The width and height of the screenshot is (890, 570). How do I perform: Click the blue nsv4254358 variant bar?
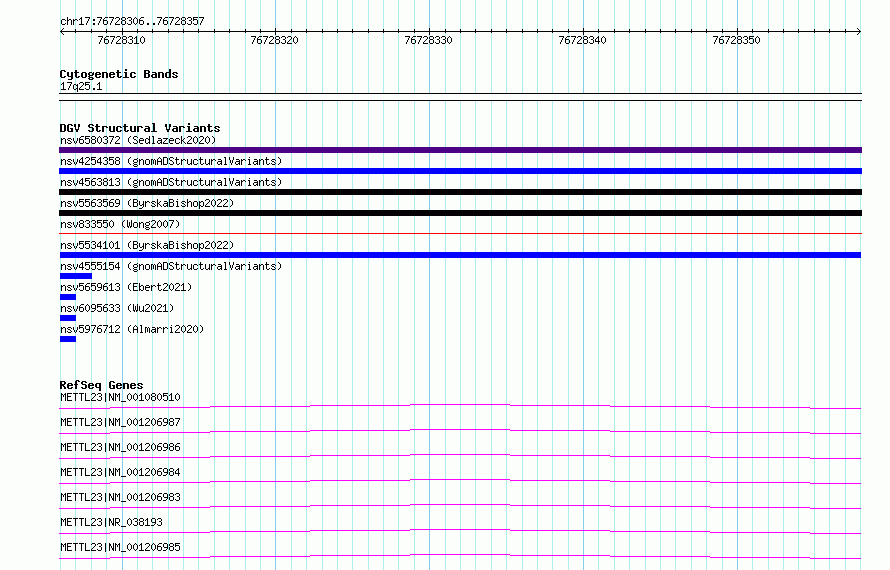[460, 171]
